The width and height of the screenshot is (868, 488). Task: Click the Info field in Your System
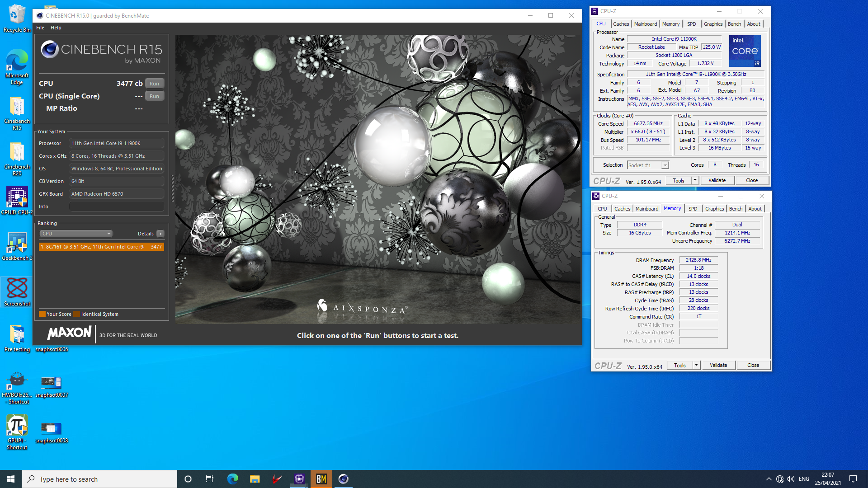(117, 206)
